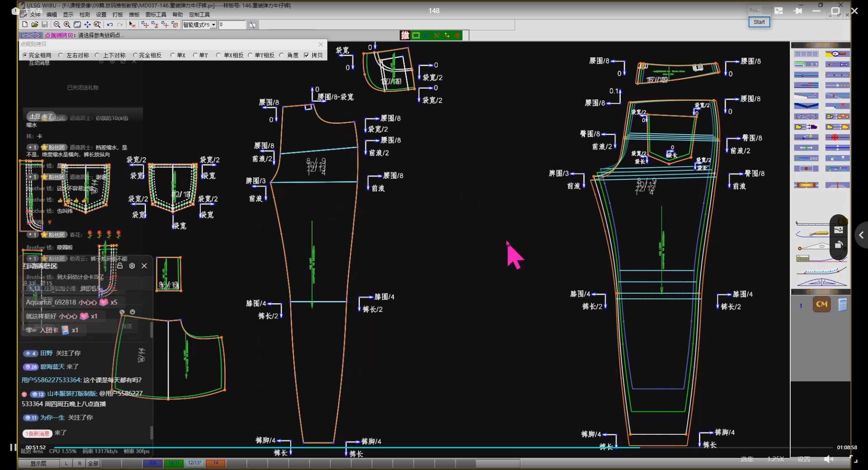This screenshot has height=470, width=868.
Task: Select 单Y radio option
Action: pos(200,55)
